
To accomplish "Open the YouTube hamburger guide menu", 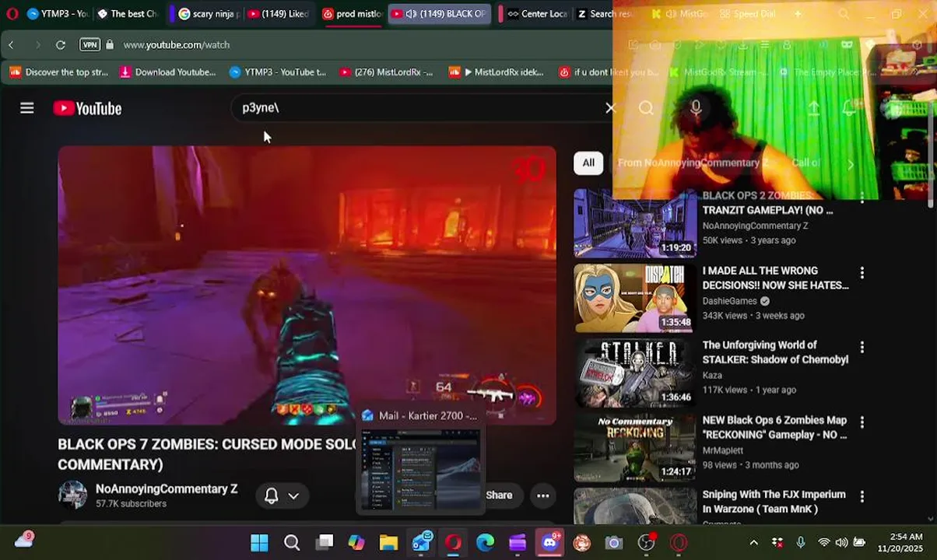I will [27, 108].
